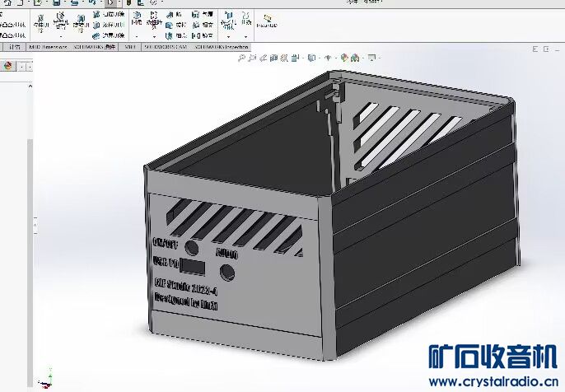This screenshot has width=565, height=392.
Task: Open the SOLIDWORKS CAM tab
Action: tap(166, 47)
